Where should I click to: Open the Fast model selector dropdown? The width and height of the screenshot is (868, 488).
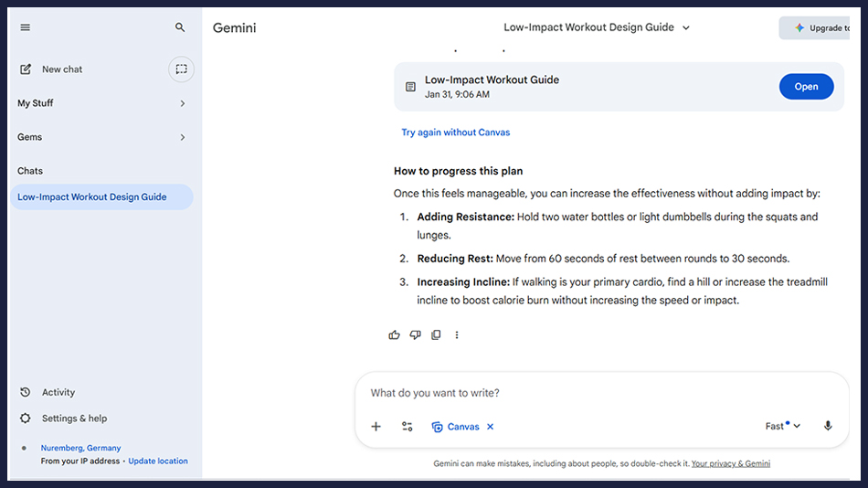click(783, 426)
